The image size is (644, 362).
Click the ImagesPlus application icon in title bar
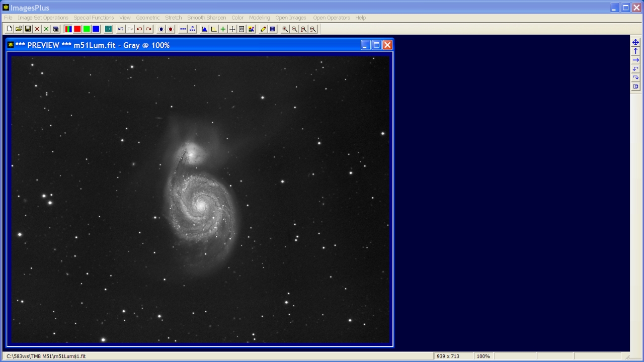pyautogui.click(x=6, y=8)
